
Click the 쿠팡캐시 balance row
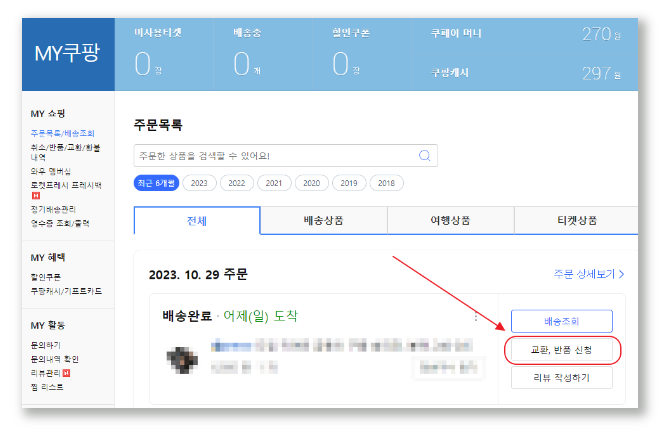click(525, 73)
